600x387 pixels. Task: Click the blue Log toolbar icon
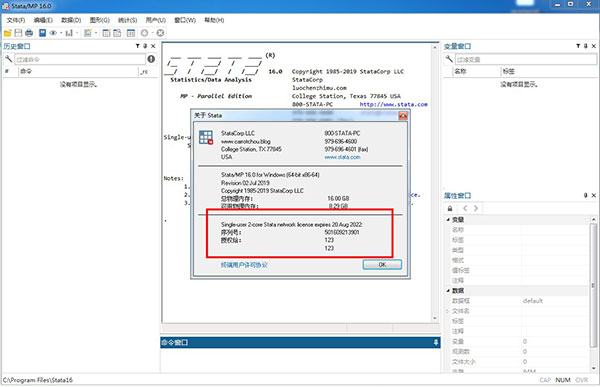pos(42,33)
